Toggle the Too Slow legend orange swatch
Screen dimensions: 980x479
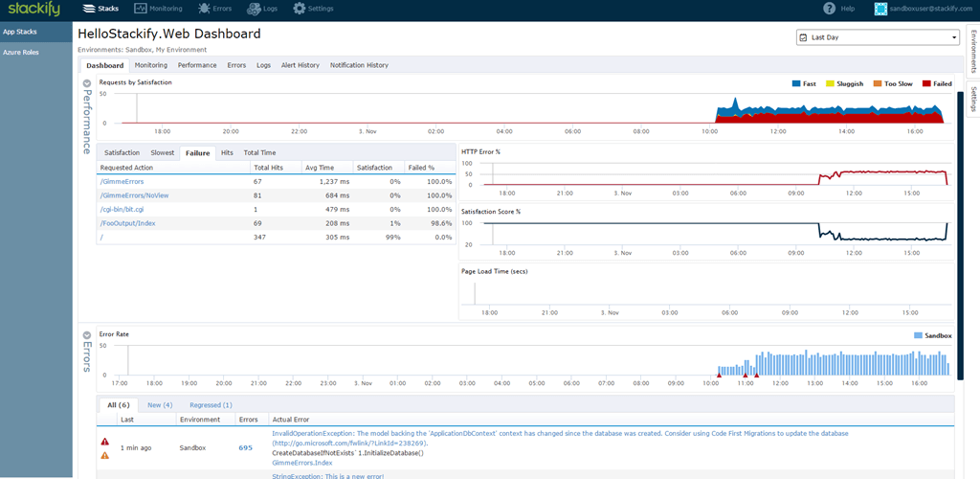tap(879, 83)
